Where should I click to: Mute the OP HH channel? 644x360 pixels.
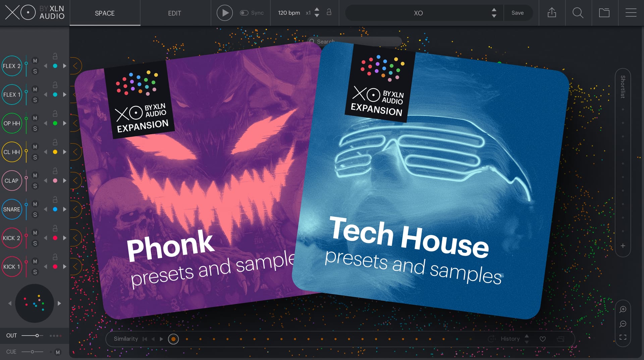click(35, 118)
